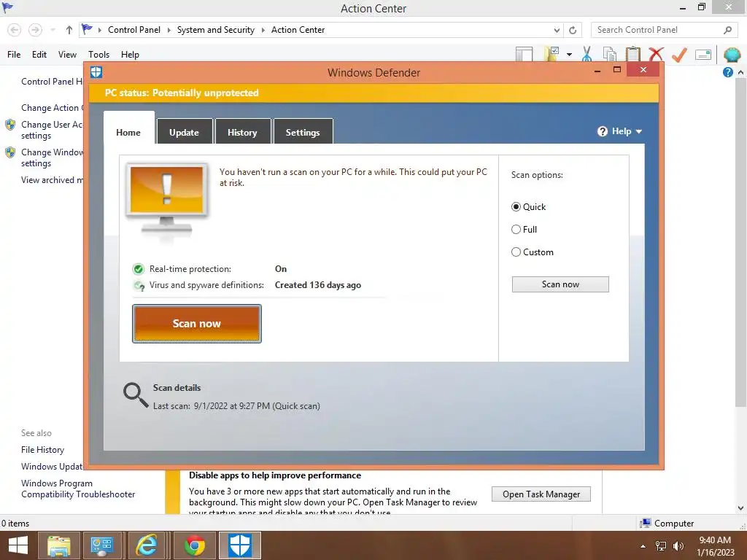Expand the Help dropdown arrow in Windows Defender
Image resolution: width=747 pixels, height=560 pixels.
639,131
